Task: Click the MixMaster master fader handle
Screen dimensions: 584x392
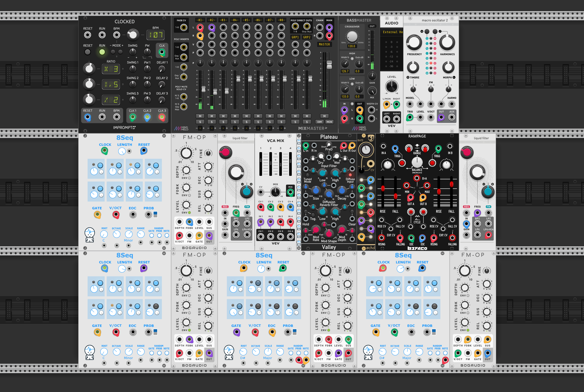Action: pos(329,65)
